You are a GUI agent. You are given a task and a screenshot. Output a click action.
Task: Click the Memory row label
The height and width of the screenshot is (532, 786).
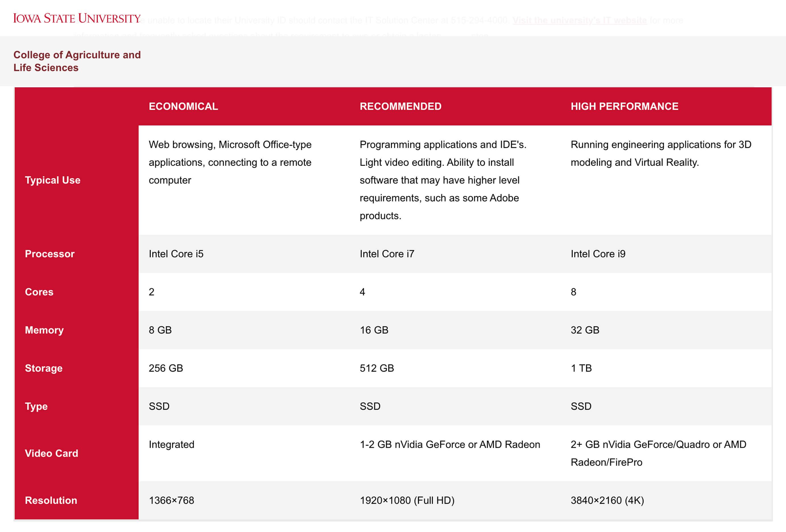tap(44, 330)
